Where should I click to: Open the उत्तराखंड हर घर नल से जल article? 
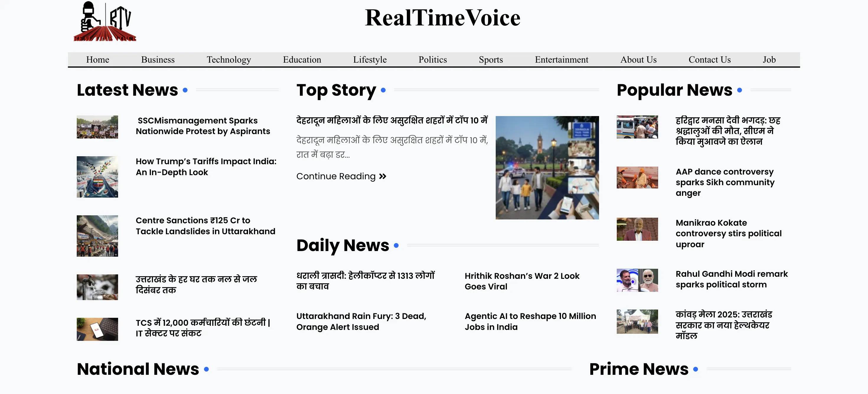(196, 284)
